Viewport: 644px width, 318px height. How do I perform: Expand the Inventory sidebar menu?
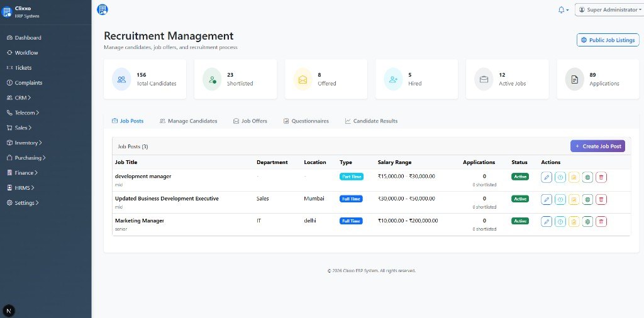[x=25, y=143]
